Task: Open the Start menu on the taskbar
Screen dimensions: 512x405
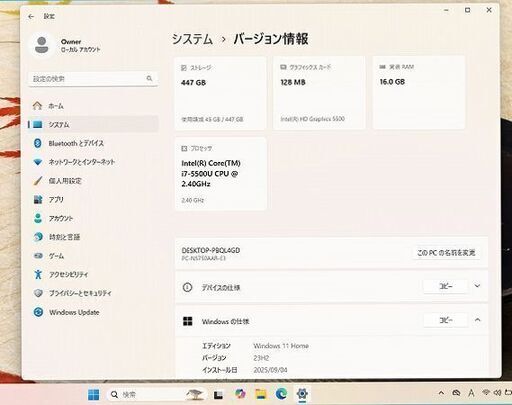Action: pyautogui.click(x=94, y=395)
